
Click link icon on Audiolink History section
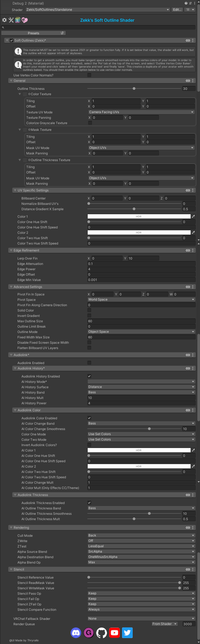[x=188, y=368]
